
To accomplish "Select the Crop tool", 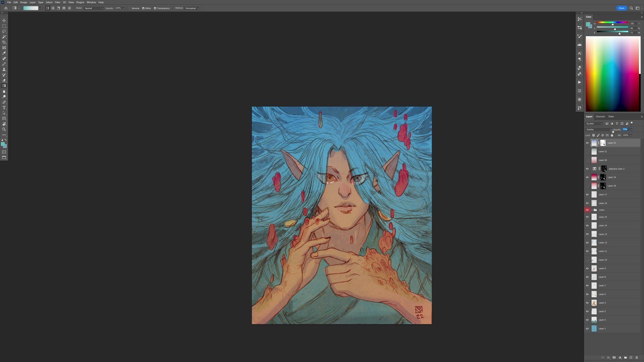I will click(x=4, y=42).
